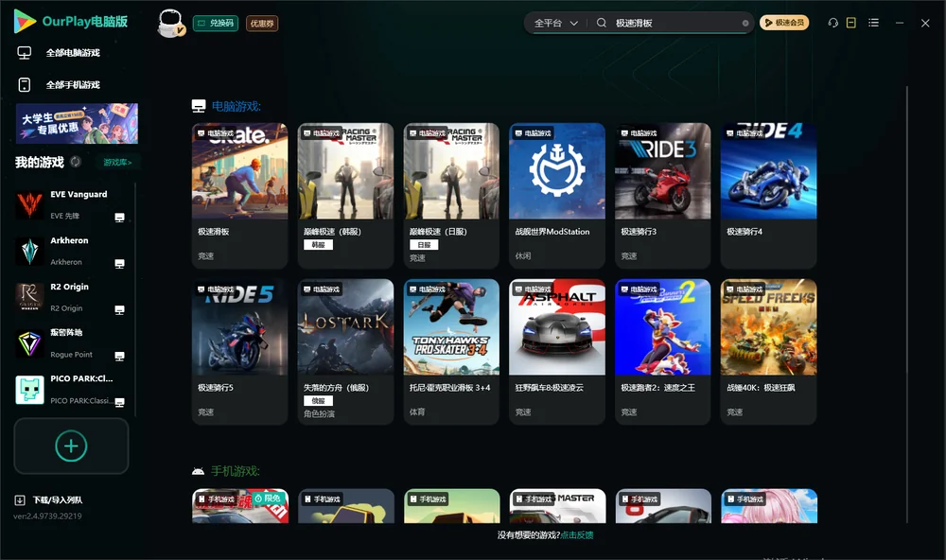
Task: Click the 电脑游戏 section heading
Action: [x=236, y=106]
